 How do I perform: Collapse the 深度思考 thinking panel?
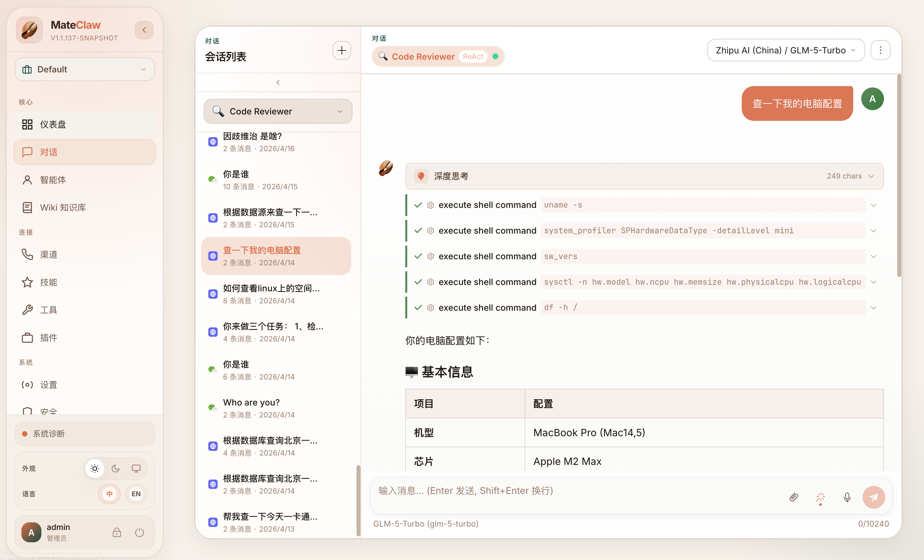click(x=872, y=176)
